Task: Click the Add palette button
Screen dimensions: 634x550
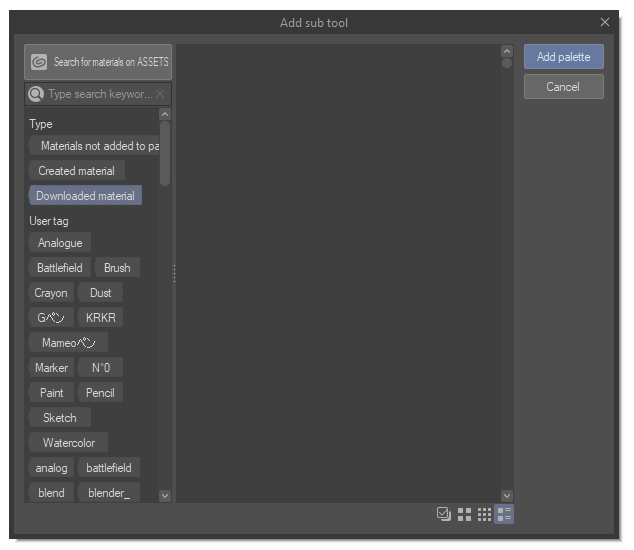Action: coord(563,57)
